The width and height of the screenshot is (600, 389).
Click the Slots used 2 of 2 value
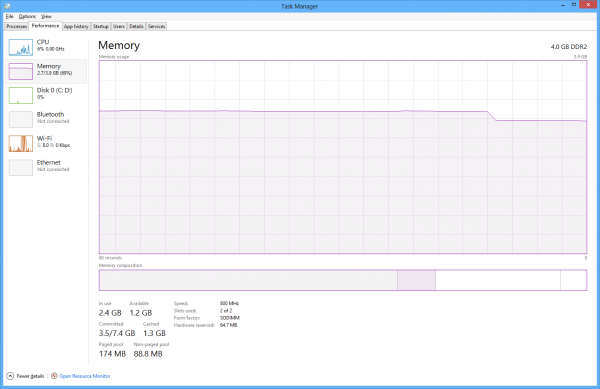226,311
